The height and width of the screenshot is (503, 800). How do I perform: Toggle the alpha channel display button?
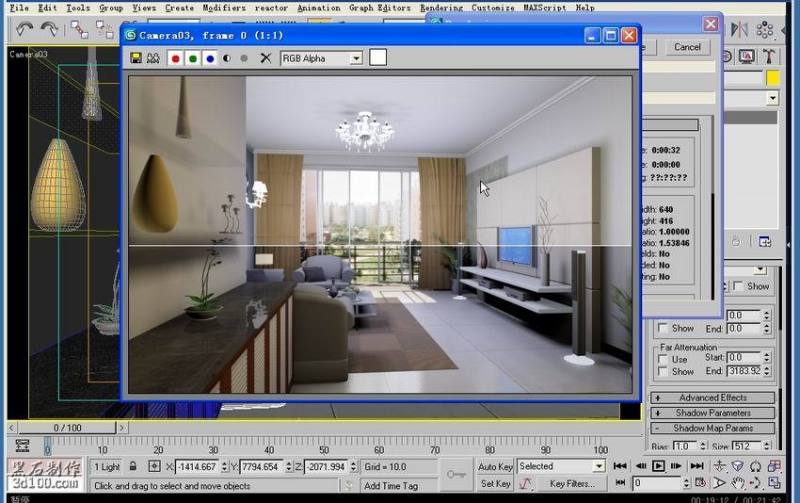pos(227,59)
